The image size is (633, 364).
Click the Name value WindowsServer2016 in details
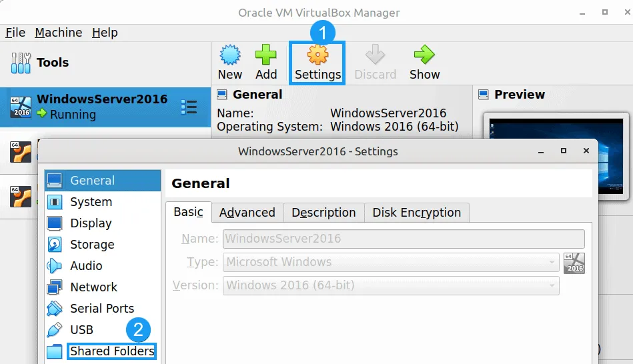(x=388, y=113)
